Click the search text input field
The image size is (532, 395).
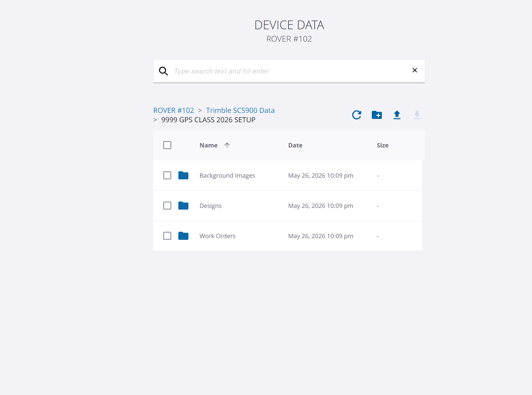289,71
